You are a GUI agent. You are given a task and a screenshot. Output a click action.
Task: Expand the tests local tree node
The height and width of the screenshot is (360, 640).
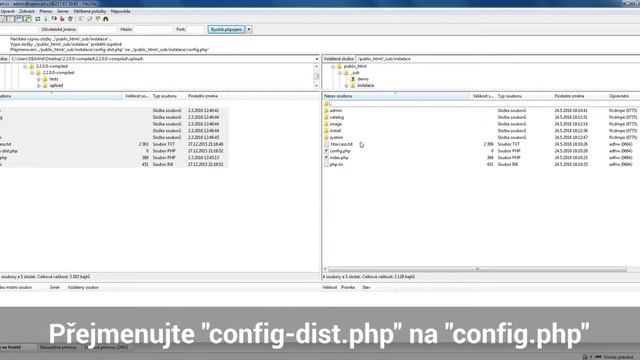38,79
